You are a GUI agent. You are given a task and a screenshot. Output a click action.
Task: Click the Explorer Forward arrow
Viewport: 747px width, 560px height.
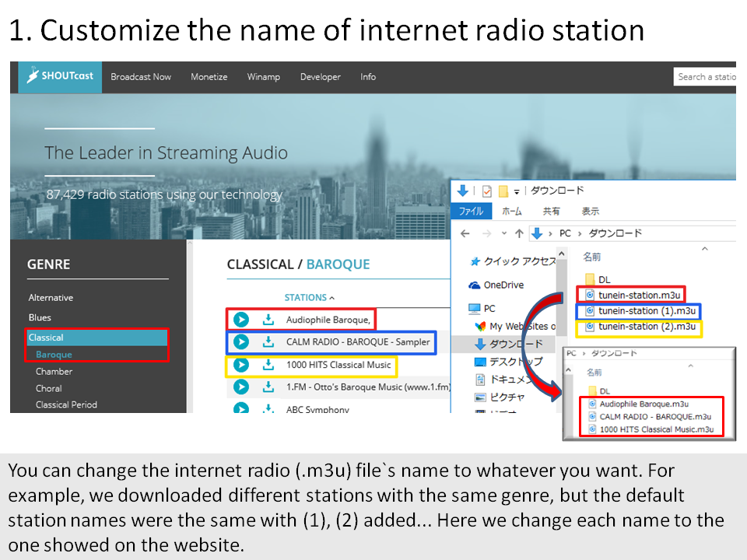(486, 233)
